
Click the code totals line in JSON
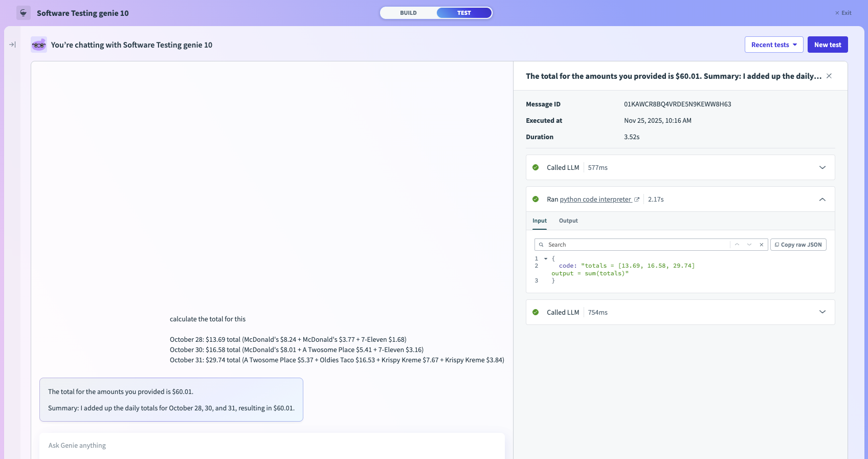627,266
